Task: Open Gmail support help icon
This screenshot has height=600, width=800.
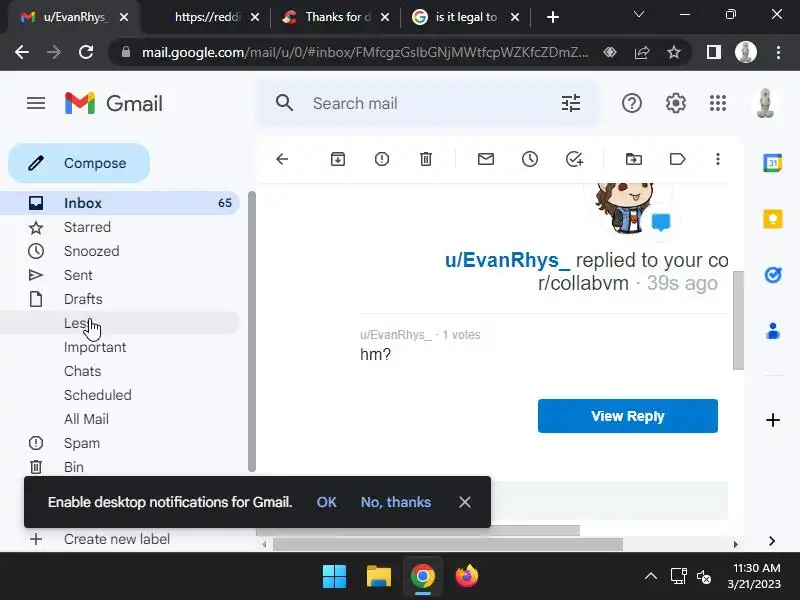Action: tap(632, 104)
